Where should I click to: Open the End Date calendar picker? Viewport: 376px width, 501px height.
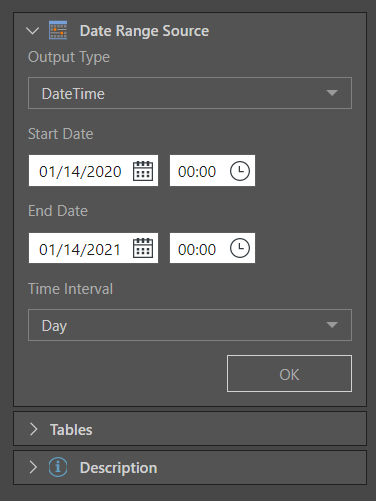143,248
